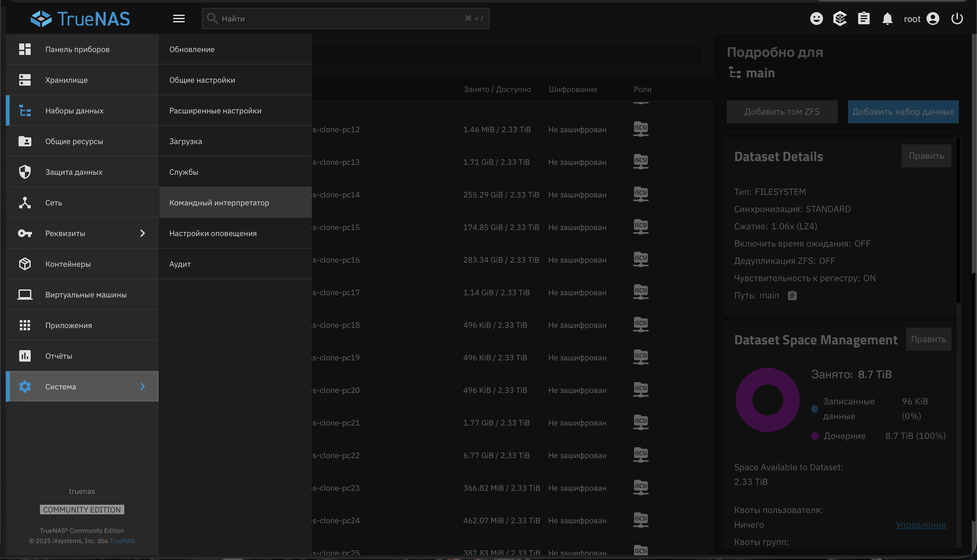977x560 pixels.
Task: Copy the main path with the clipboard icon
Action: coord(792,295)
